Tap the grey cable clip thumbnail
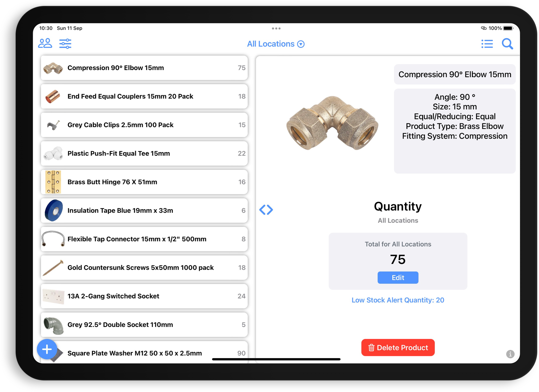The image size is (539, 392). coord(53,125)
